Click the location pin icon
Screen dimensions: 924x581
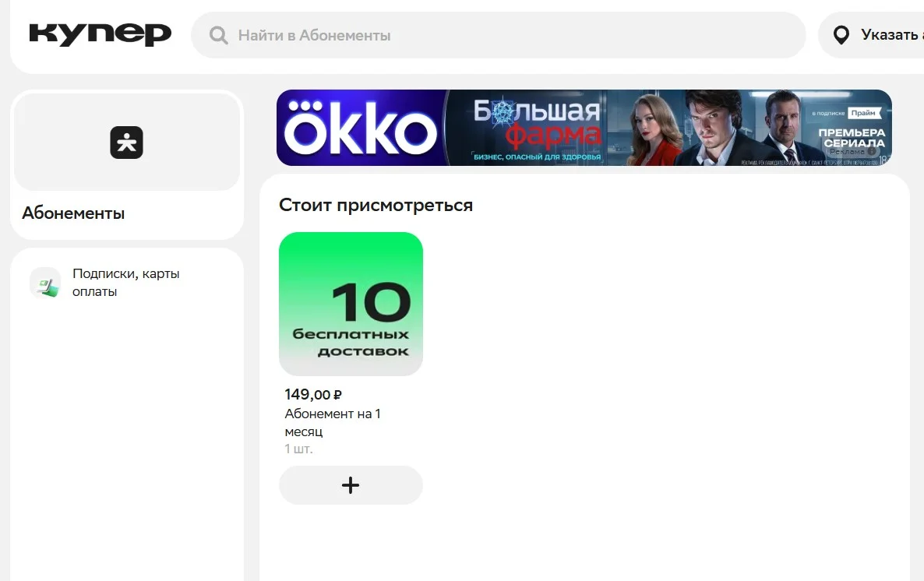pyautogui.click(x=841, y=35)
